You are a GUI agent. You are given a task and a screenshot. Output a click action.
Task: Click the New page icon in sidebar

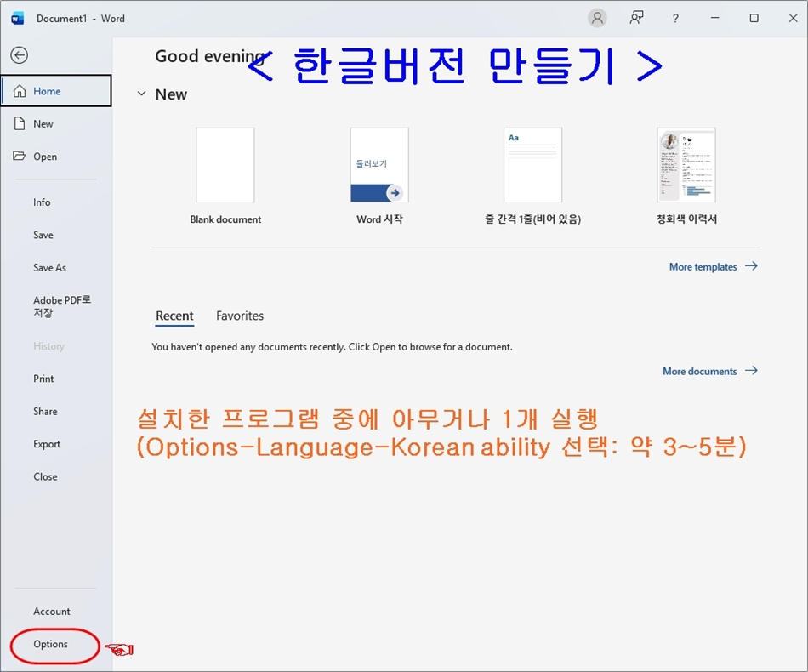pos(20,124)
